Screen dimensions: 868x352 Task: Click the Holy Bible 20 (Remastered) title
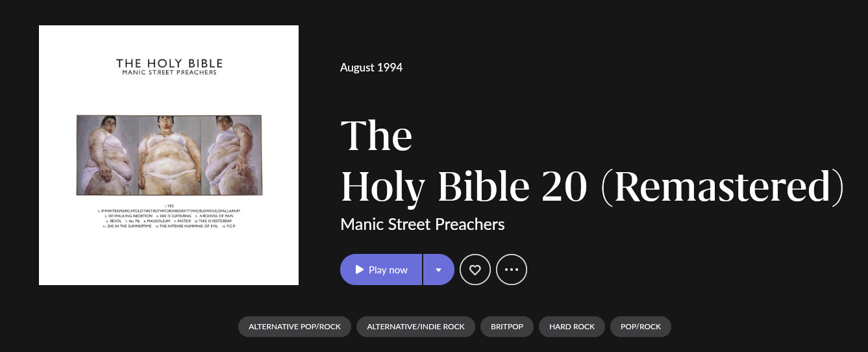pos(592,186)
